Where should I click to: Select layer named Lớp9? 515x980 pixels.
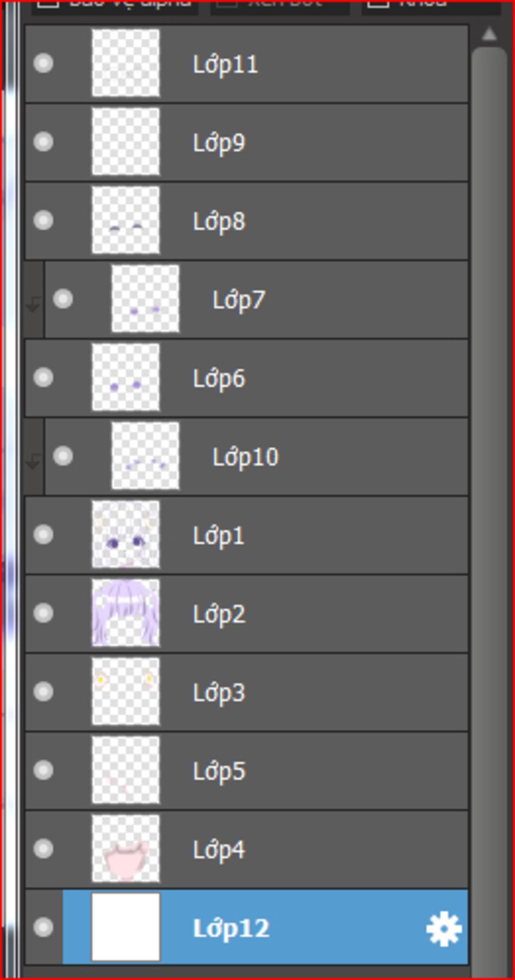click(x=219, y=143)
